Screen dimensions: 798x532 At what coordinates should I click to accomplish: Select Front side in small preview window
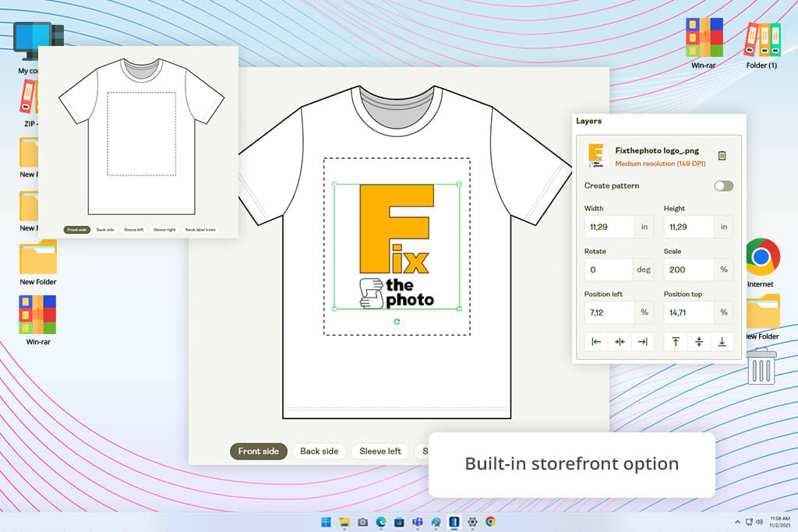pos(77,230)
